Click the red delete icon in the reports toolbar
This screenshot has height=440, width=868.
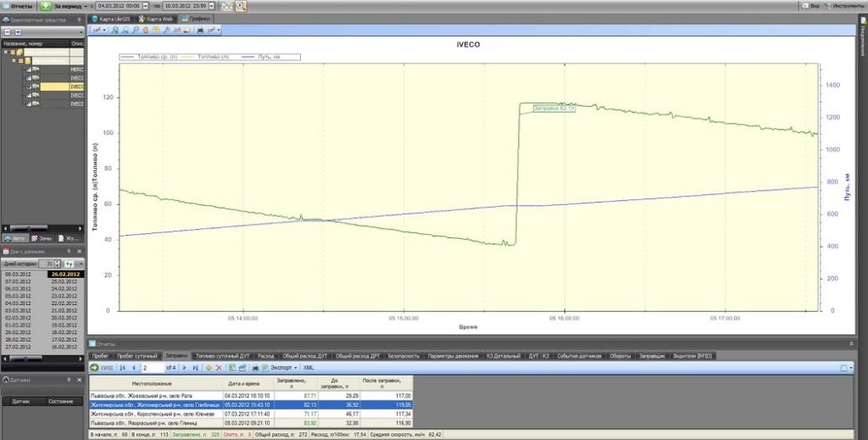point(219,367)
